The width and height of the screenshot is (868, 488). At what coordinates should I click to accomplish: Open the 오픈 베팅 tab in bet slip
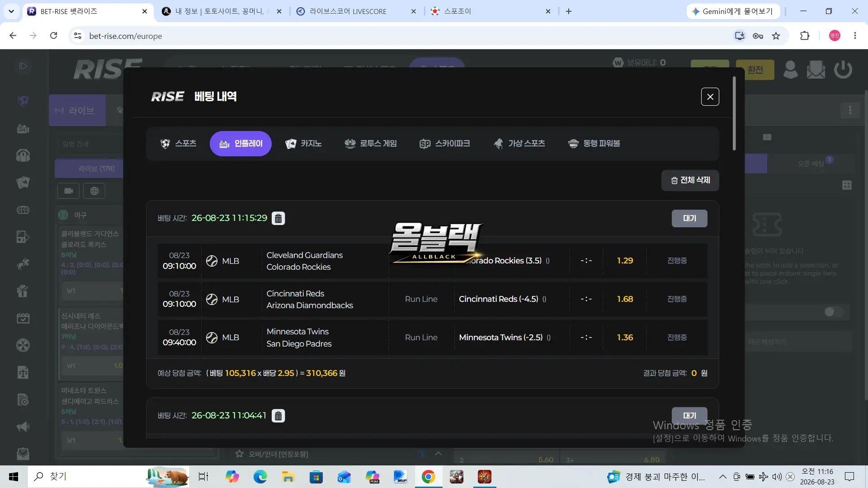click(x=811, y=164)
